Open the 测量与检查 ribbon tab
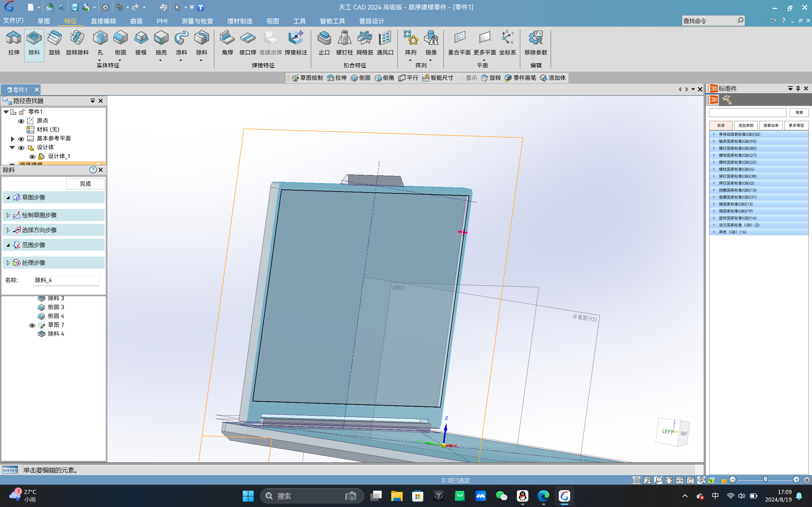Viewport: 812px width, 507px height. click(197, 21)
